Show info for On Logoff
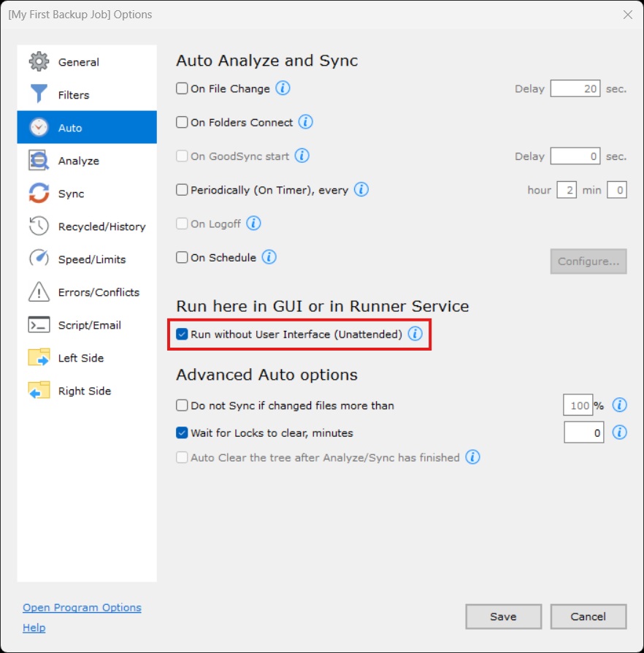 [x=253, y=224]
